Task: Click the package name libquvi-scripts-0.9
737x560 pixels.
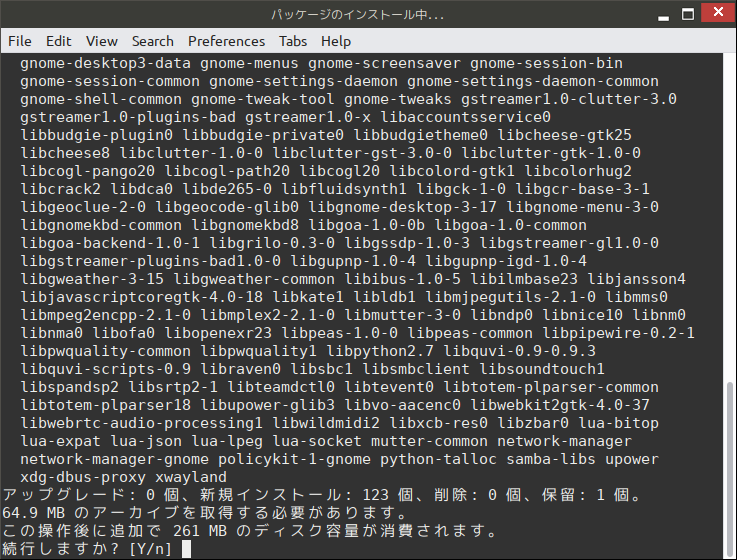Action: point(105,369)
